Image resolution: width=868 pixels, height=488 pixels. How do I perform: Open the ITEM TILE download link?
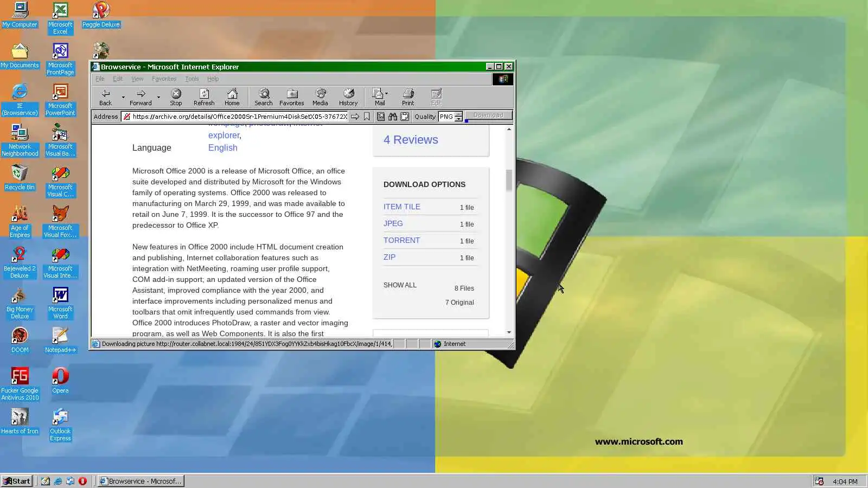[402, 207]
